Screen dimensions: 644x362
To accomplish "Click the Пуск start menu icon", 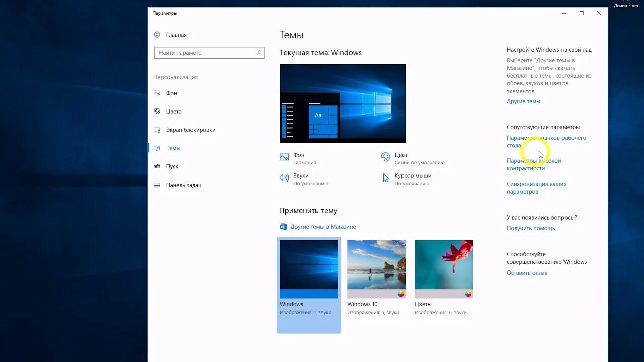I will pyautogui.click(x=157, y=166).
